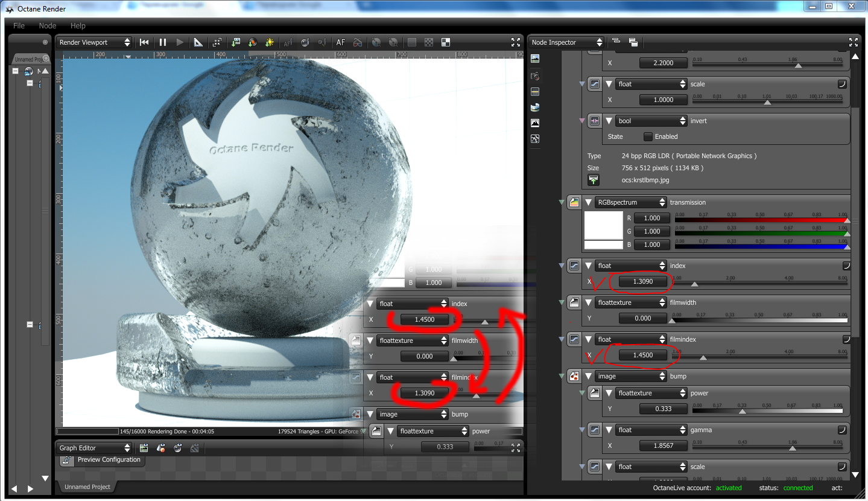Click the white transmission colour swatch
This screenshot has height=501, width=868.
point(603,225)
